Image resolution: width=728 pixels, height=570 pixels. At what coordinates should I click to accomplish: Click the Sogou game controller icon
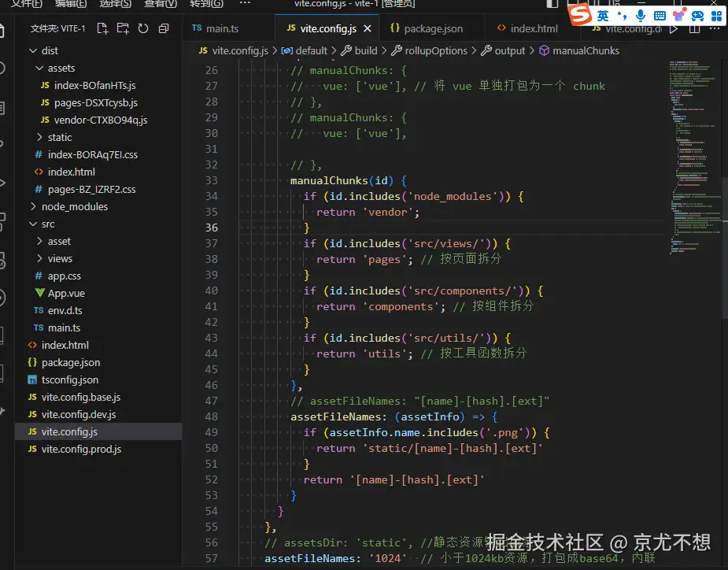[x=697, y=17]
